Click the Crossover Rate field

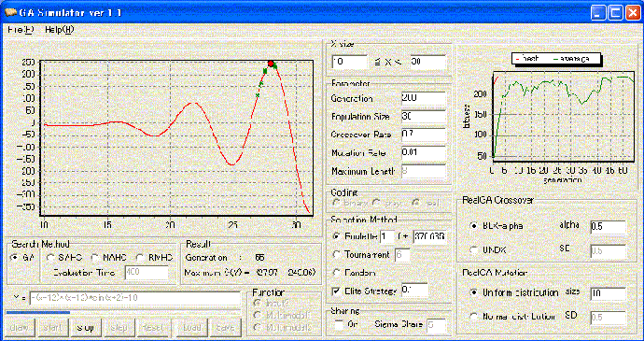(424, 135)
